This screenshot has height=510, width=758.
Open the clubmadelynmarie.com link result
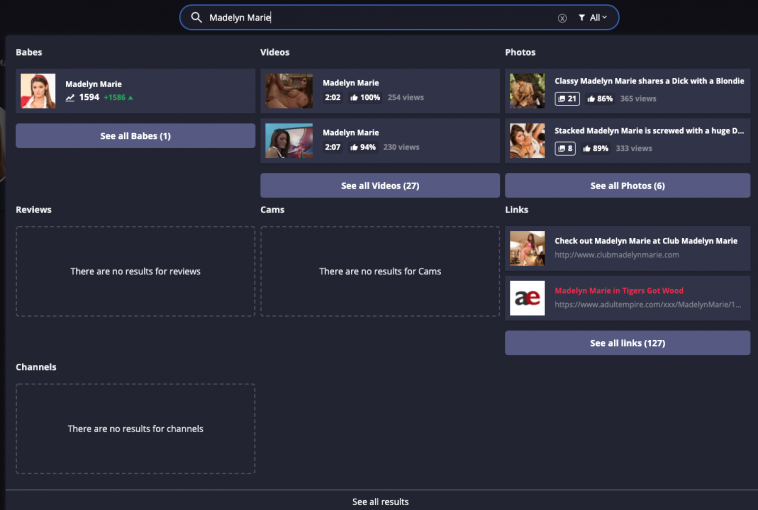645,247
